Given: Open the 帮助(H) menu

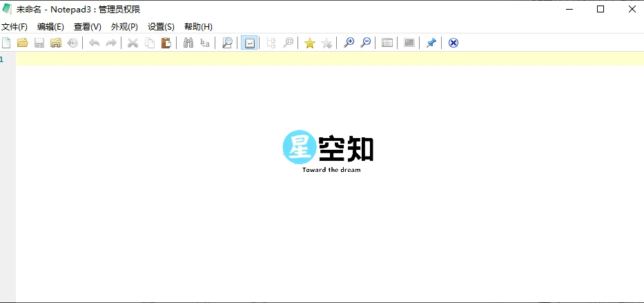Looking at the screenshot, I should point(198,27).
